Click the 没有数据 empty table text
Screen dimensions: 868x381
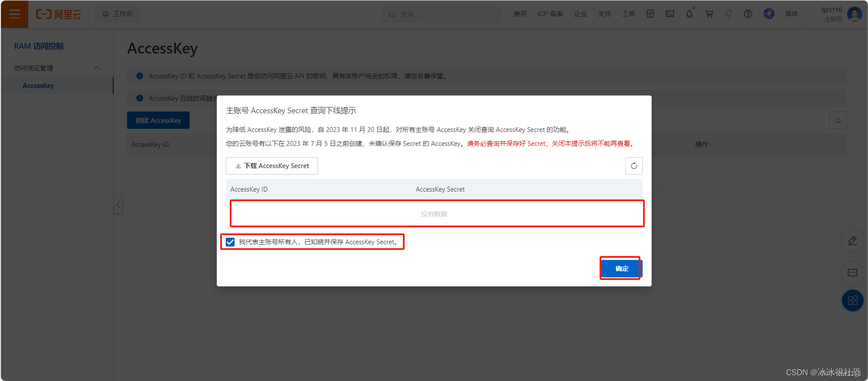pos(434,214)
